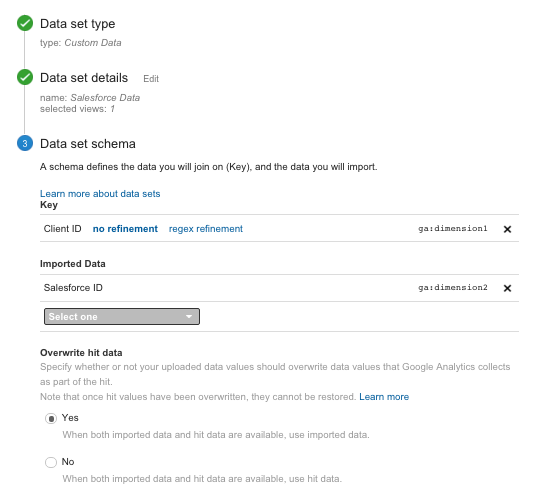
Task: Switch to regex refinement for Client ID
Action: click(x=206, y=229)
